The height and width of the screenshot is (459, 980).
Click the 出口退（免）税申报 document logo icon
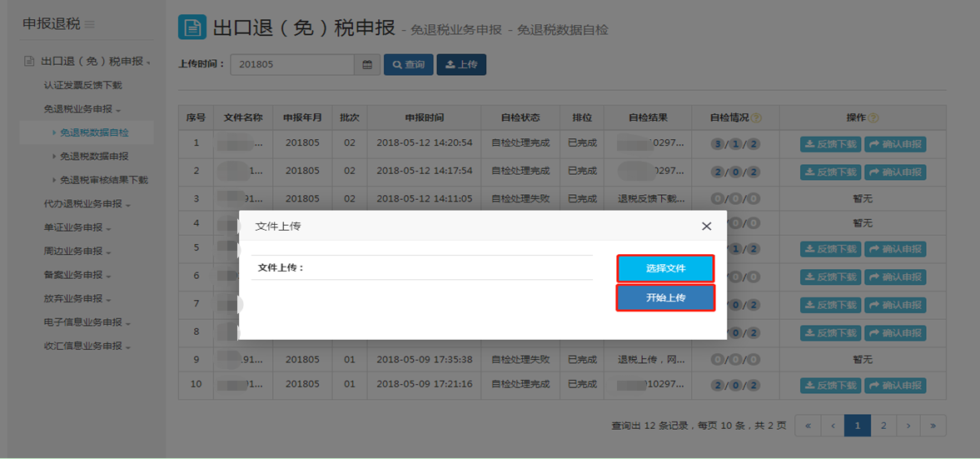point(192,27)
